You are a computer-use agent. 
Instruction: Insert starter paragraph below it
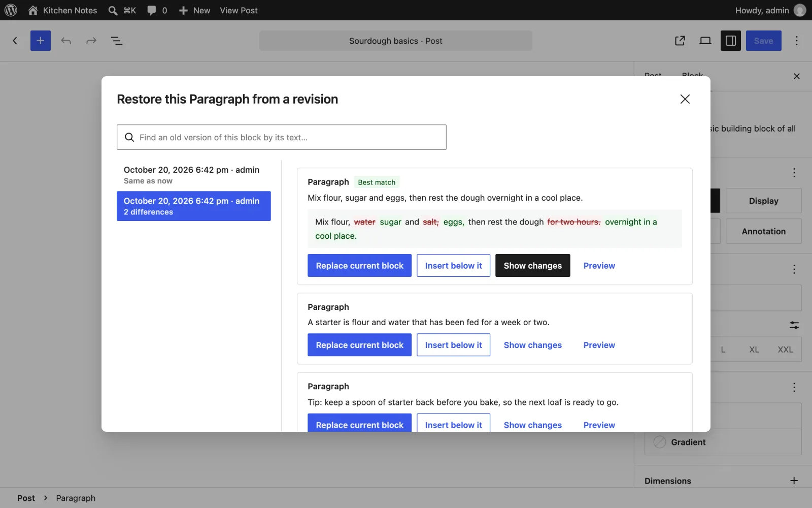[x=454, y=345]
